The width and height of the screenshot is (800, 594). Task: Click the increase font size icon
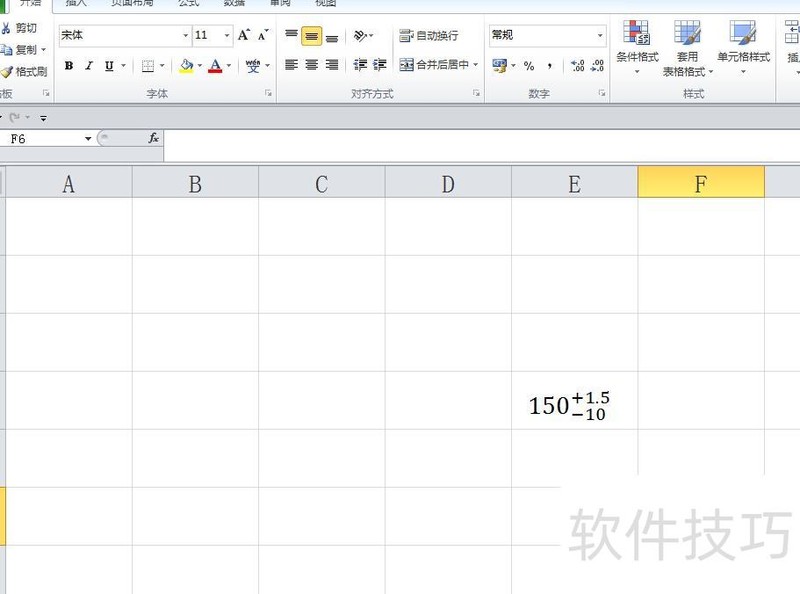coord(244,33)
